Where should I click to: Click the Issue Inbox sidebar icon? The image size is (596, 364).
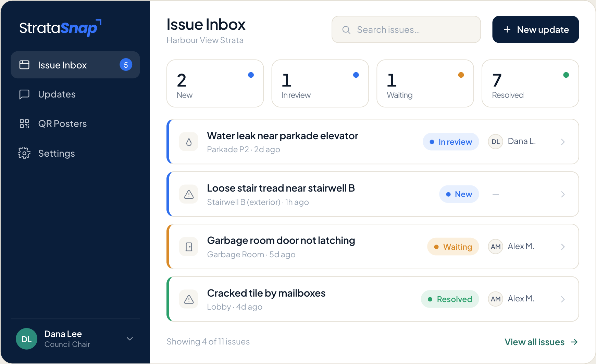[x=24, y=65]
